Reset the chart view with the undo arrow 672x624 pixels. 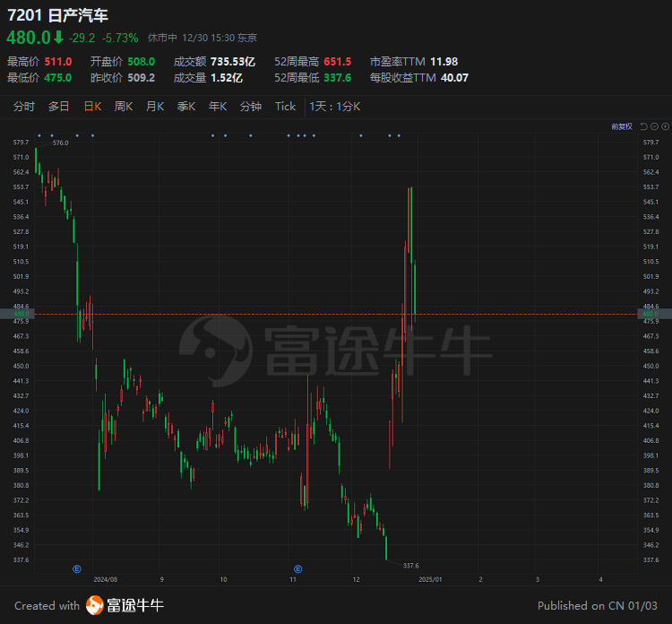click(643, 126)
